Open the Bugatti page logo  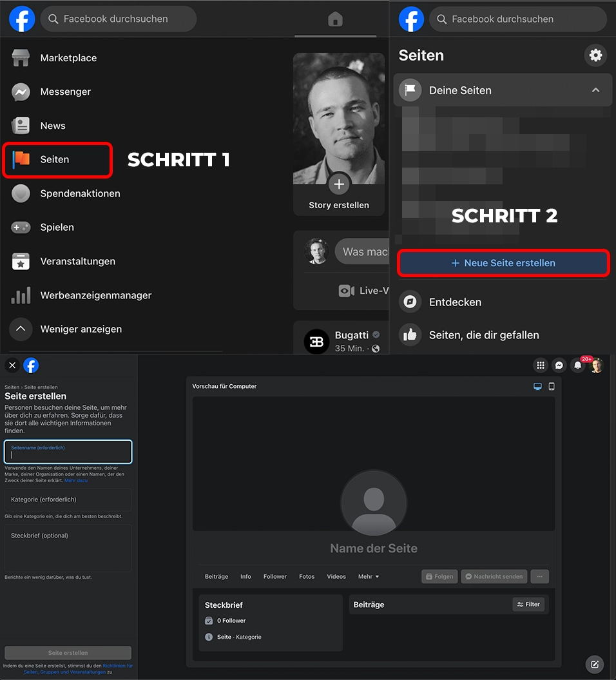coord(316,342)
